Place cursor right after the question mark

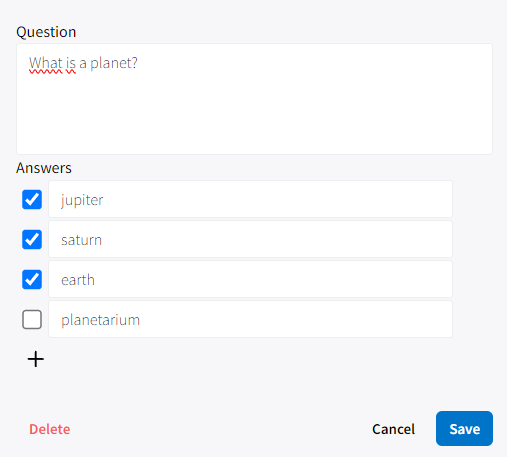[x=138, y=63]
